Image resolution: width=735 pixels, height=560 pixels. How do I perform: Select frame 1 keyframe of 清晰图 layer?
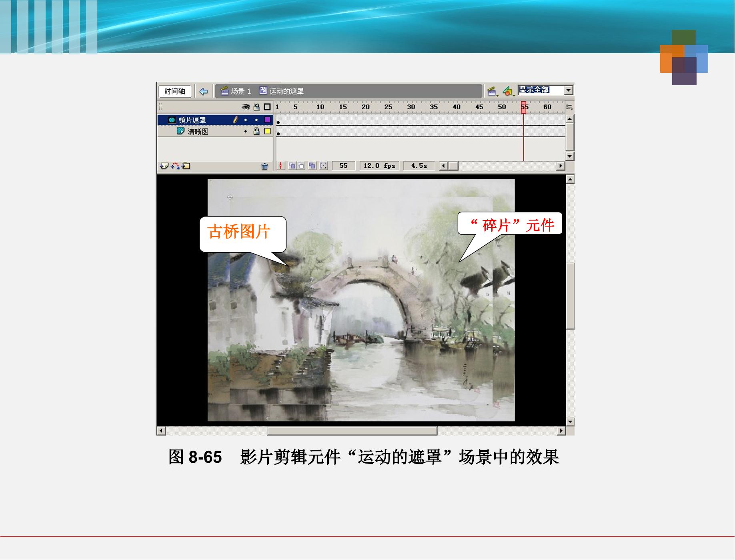[x=278, y=132]
